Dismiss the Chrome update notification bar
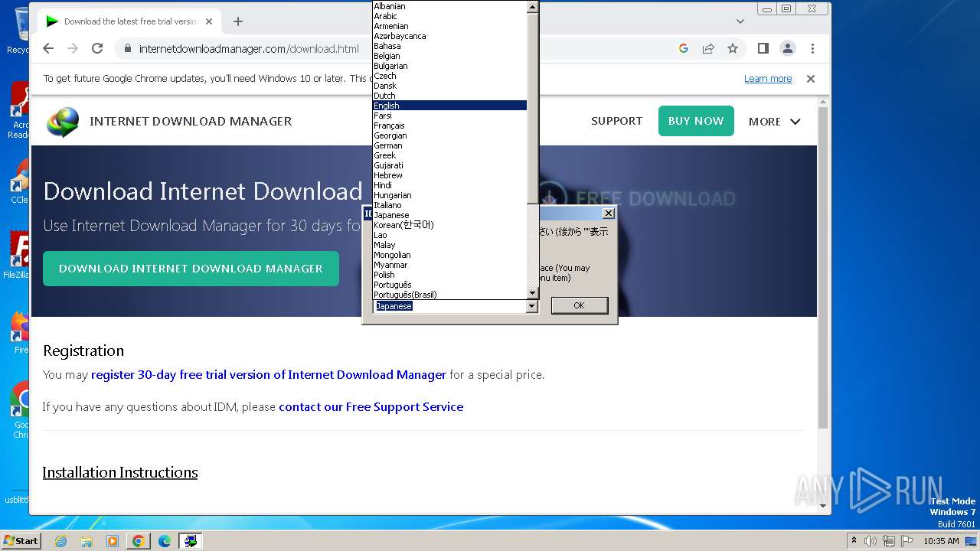Screen dimensions: 980x551 811,79
